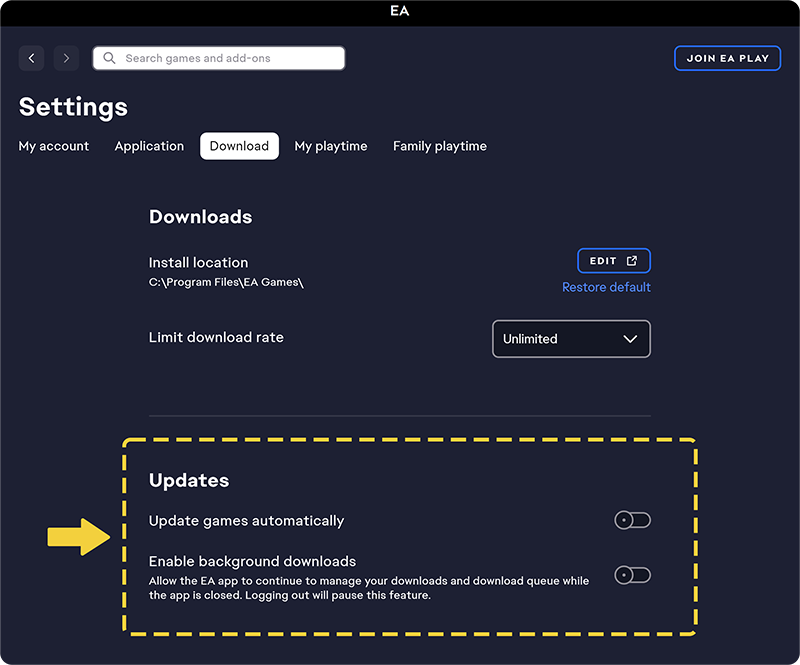Go forward using the right arrow icon
Viewport: 800px width, 665px height.
(x=66, y=58)
